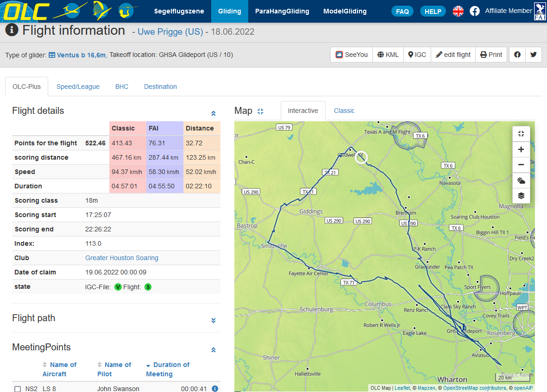Collapse the MeetingPoints section

pyautogui.click(x=214, y=350)
